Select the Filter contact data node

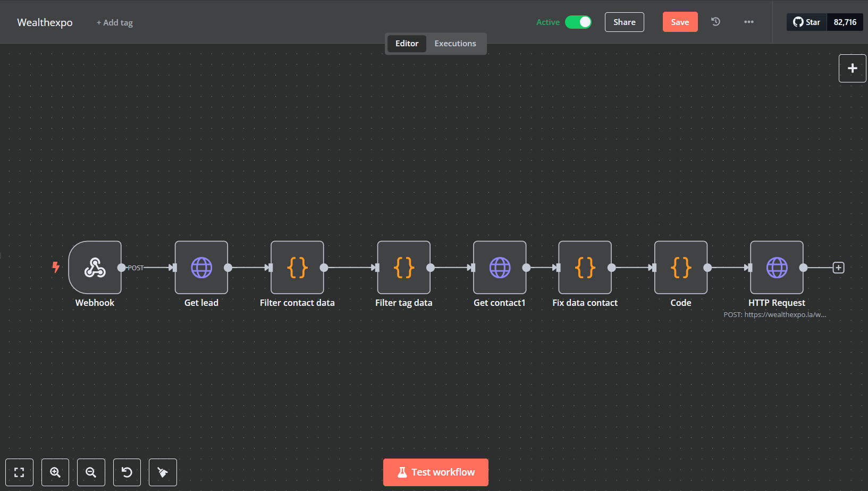[x=297, y=268]
